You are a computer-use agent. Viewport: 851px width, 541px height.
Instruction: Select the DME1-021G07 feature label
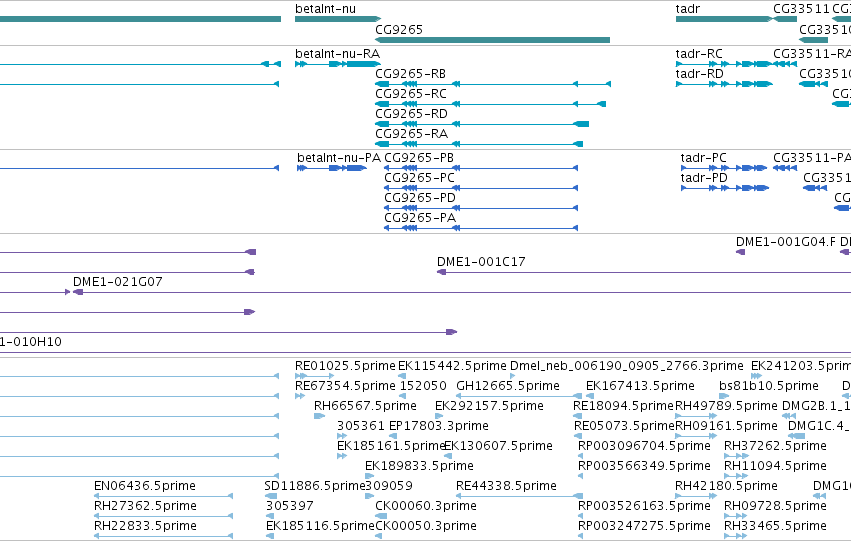tap(118, 282)
